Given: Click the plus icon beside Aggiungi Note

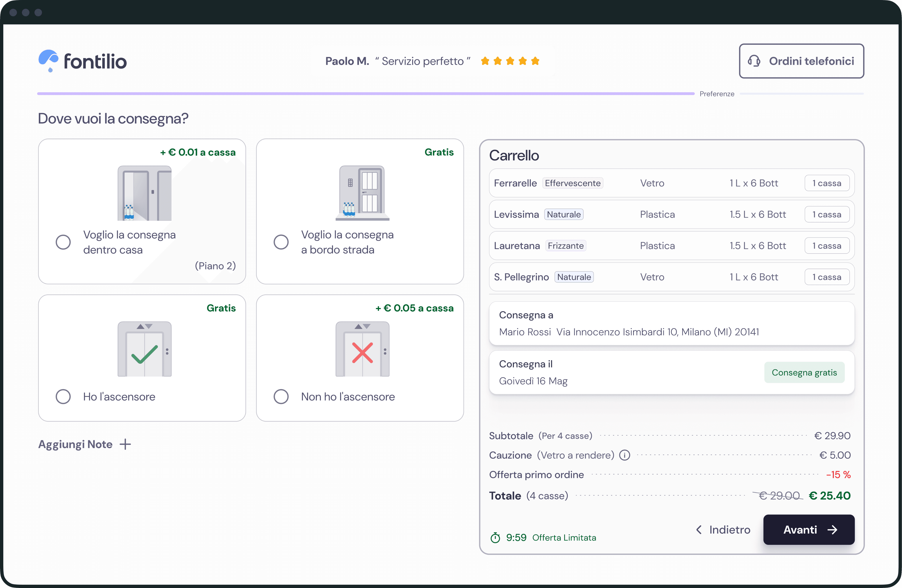Looking at the screenshot, I should click(125, 444).
